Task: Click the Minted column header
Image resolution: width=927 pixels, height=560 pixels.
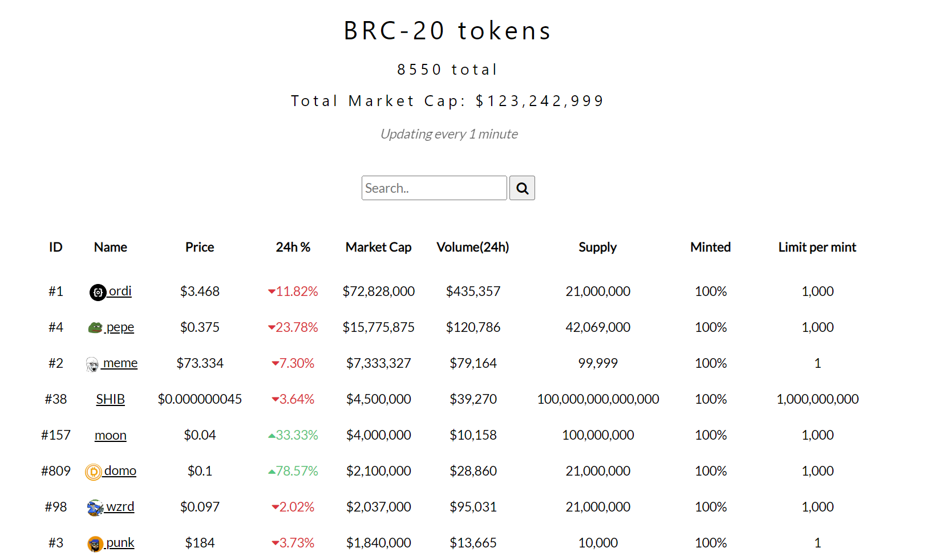Action: [711, 247]
